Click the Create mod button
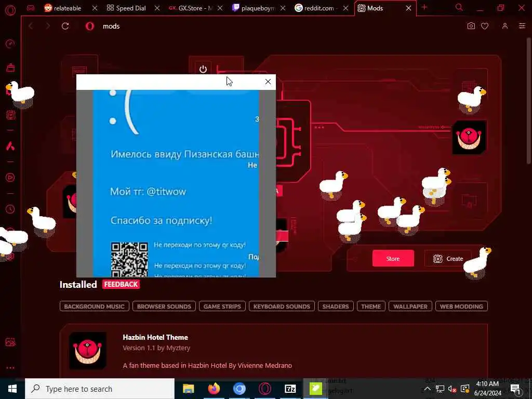Image resolution: width=532 pixels, height=399 pixels. point(448,259)
